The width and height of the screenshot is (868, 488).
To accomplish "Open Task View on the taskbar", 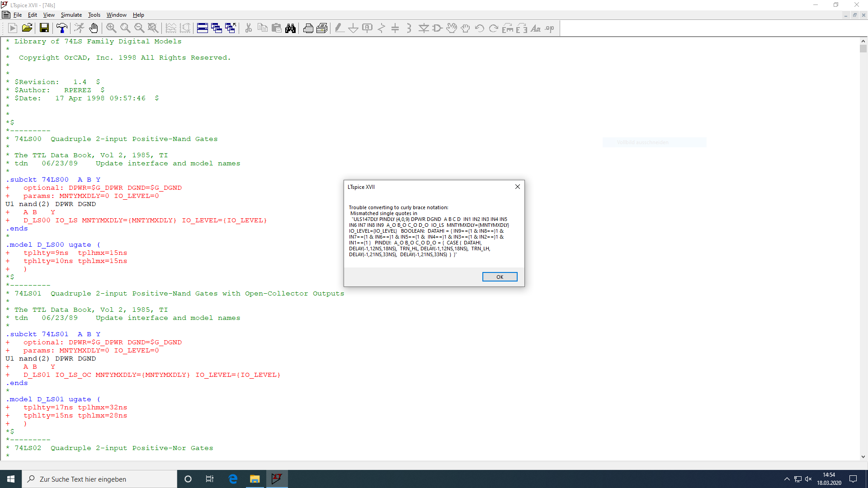I will pyautogui.click(x=210, y=479).
